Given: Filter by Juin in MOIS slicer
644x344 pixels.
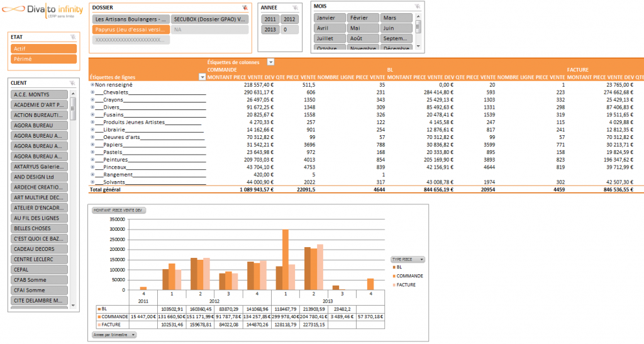Looking at the screenshot, I should [x=396, y=28].
